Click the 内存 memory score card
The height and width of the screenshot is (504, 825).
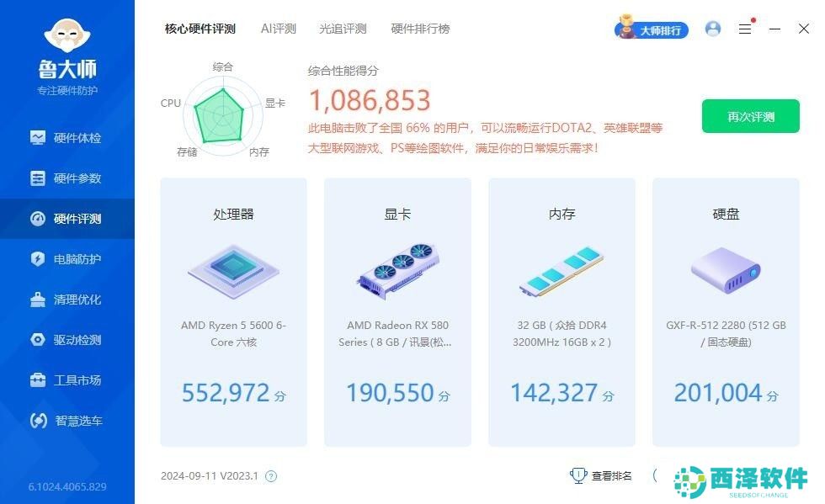tap(562, 311)
